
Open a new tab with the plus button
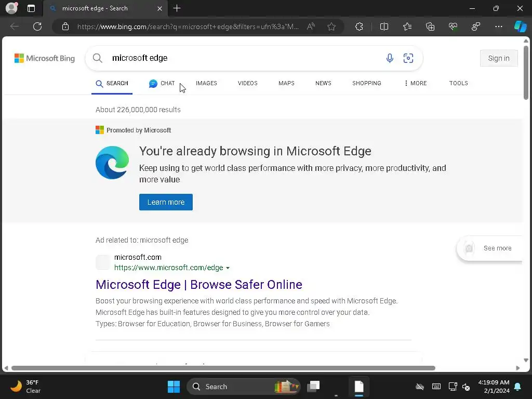[x=177, y=8]
